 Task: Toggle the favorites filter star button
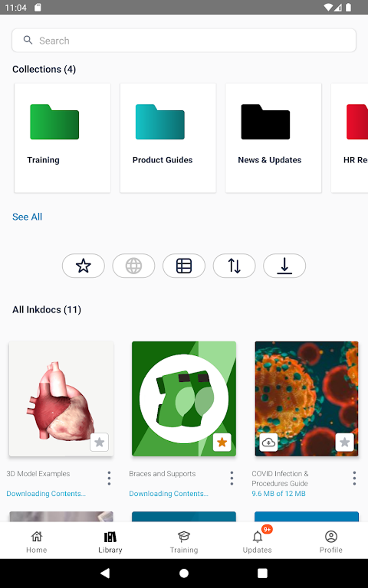click(83, 266)
